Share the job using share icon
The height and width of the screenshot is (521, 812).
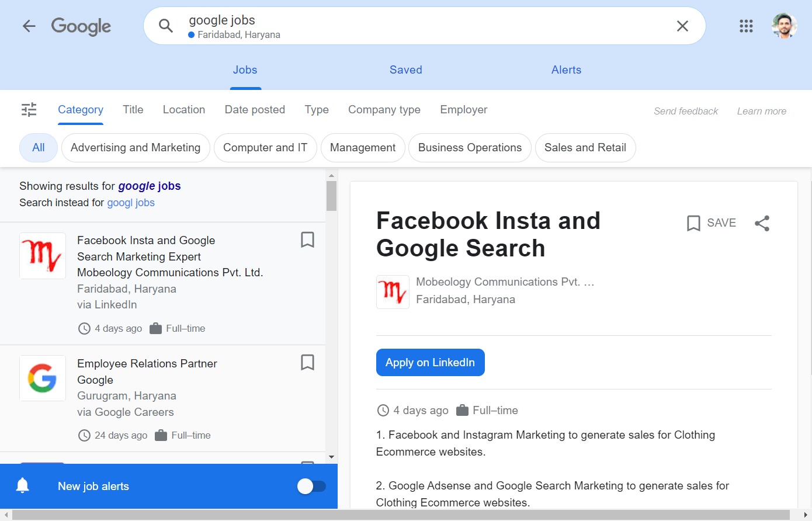pos(762,223)
